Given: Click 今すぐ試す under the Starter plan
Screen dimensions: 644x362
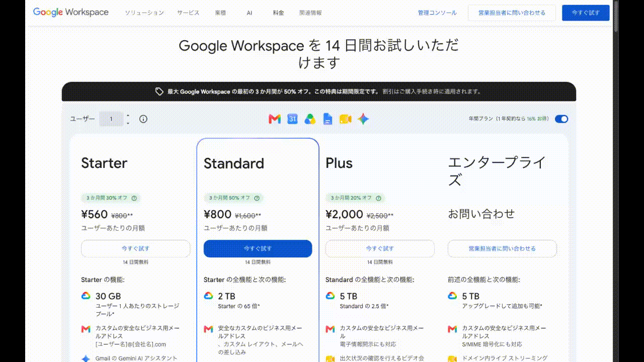Looking at the screenshot, I should pos(136,248).
